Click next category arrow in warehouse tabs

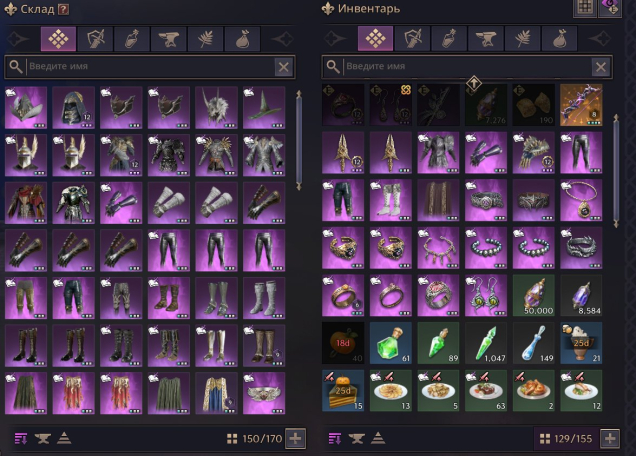tap(283, 39)
